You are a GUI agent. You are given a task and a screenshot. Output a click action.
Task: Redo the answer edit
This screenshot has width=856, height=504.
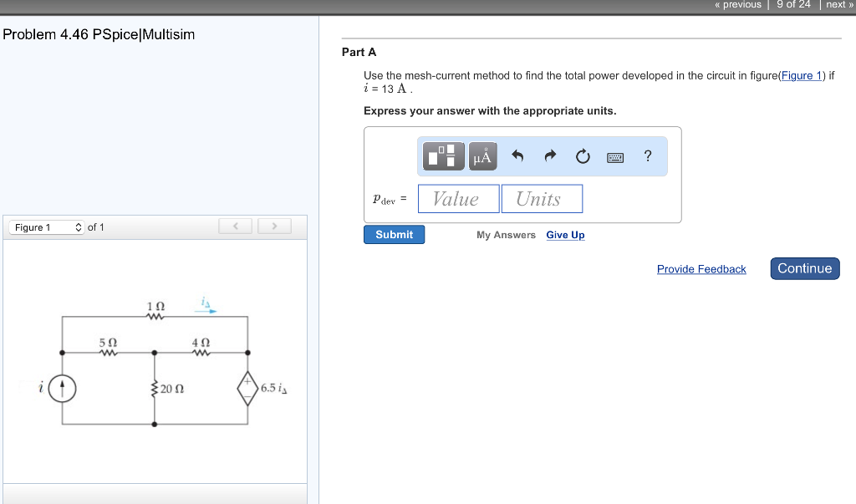click(549, 155)
